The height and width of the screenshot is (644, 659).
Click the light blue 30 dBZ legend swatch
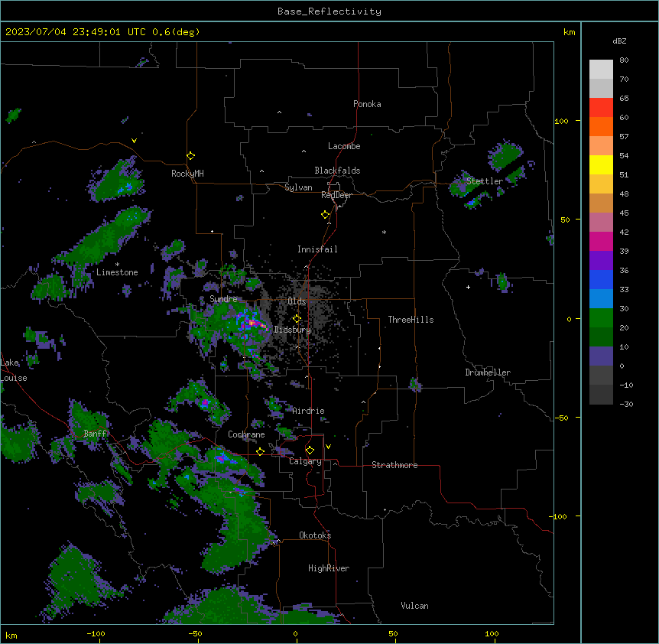tap(601, 299)
